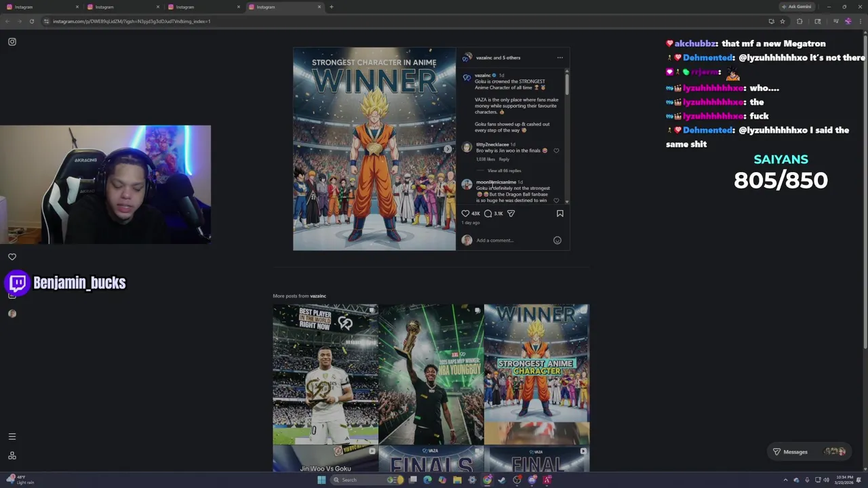
Task: Open notifications heart icon in left sidebar
Action: (x=12, y=257)
